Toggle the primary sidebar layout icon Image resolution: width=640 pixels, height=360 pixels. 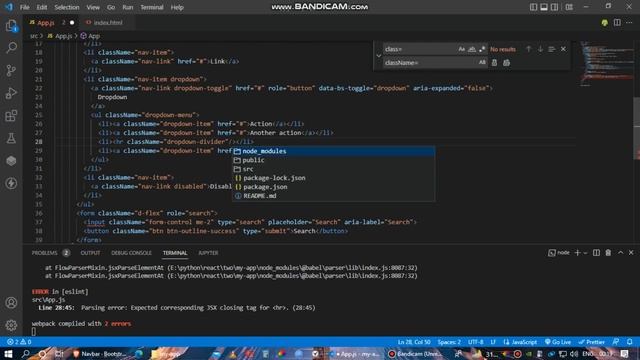click(x=533, y=7)
